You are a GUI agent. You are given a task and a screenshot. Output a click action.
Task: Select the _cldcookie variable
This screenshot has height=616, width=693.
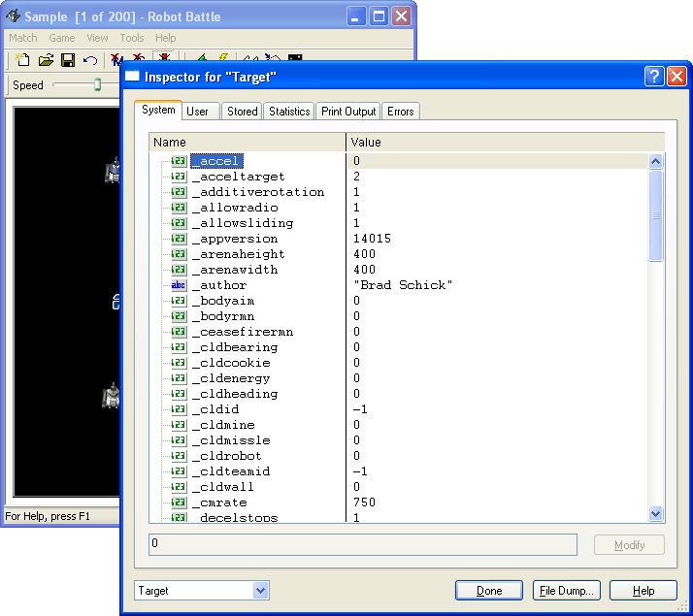tap(231, 363)
